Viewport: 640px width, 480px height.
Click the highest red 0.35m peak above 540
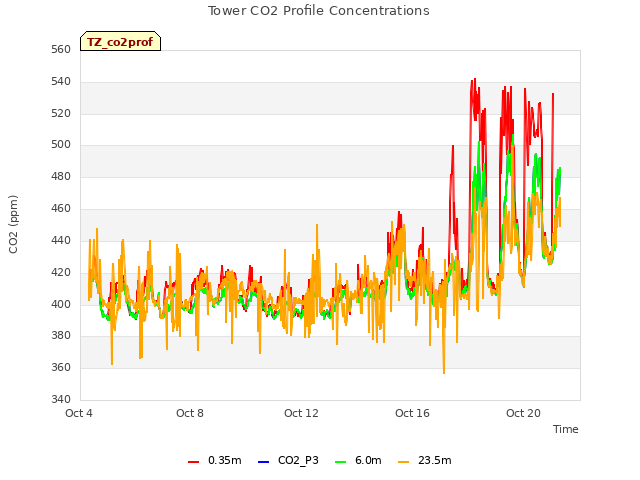475,79
